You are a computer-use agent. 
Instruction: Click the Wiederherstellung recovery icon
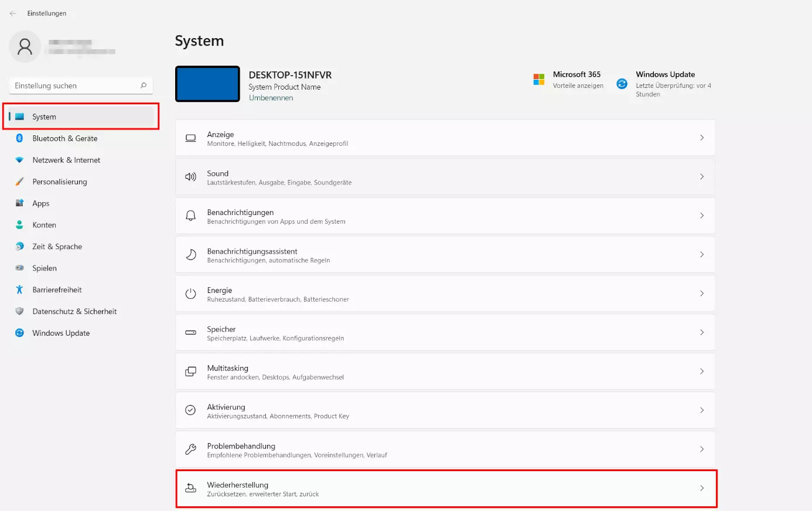click(x=190, y=488)
